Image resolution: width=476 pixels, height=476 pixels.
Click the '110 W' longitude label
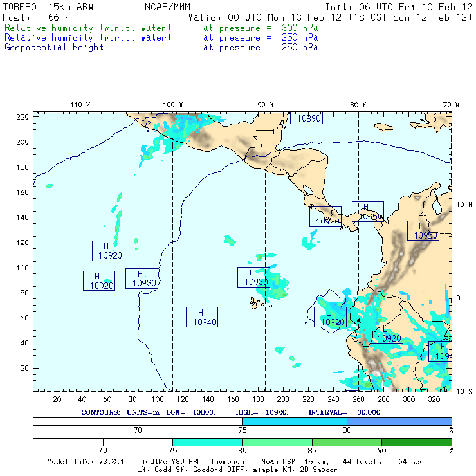[80, 105]
